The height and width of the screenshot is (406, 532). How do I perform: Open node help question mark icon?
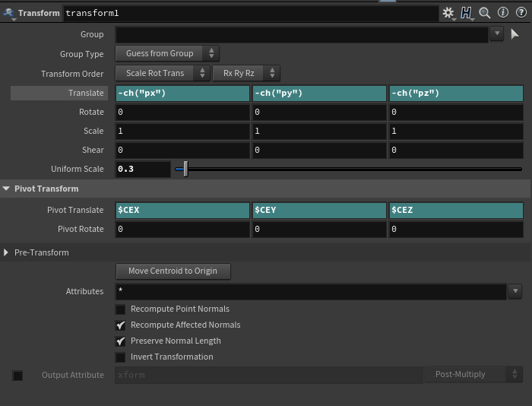click(521, 13)
